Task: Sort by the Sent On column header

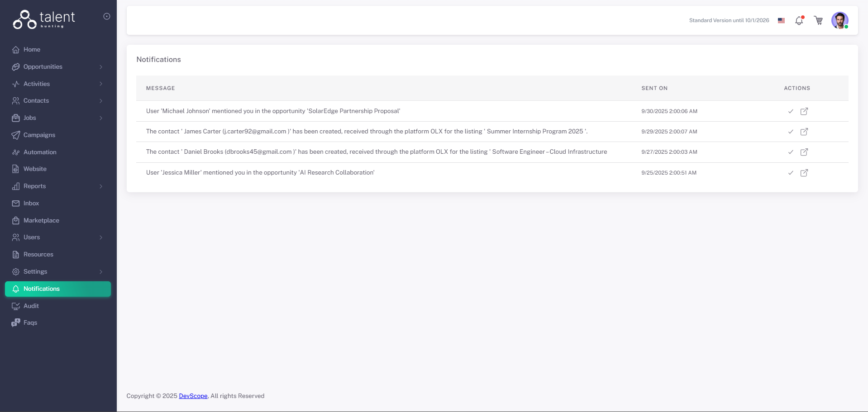Action: [654, 88]
